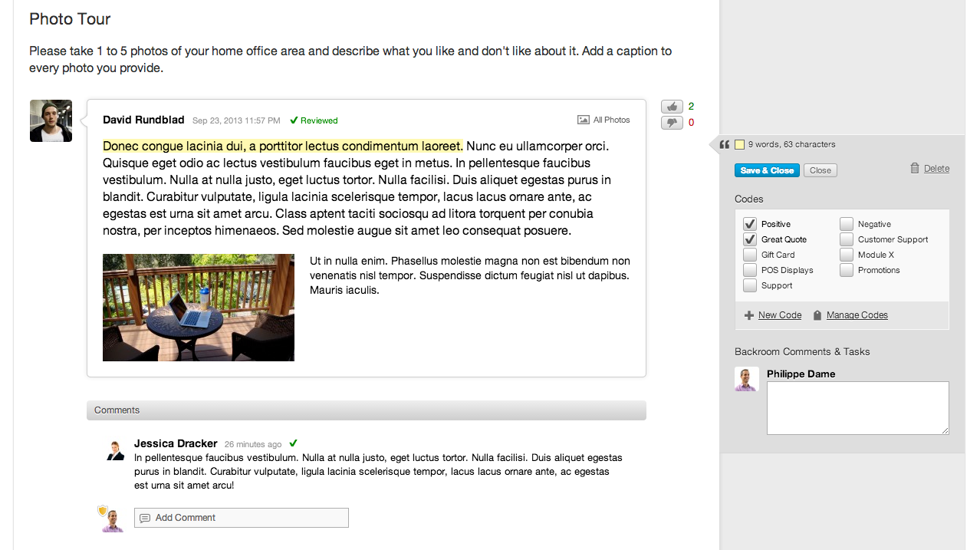Viewport: 980px width, 550px height.
Task: Click the Add Comment input field
Action: tap(242, 518)
